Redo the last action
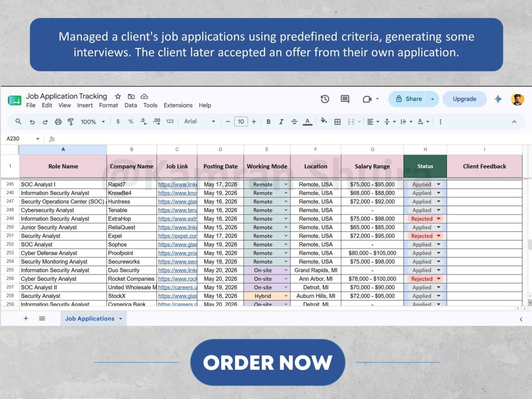This screenshot has height=399, width=532. [x=45, y=121]
